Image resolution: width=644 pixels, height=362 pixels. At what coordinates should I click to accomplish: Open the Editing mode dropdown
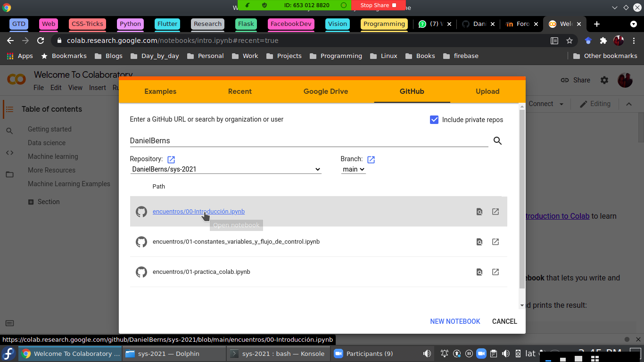pos(595,104)
